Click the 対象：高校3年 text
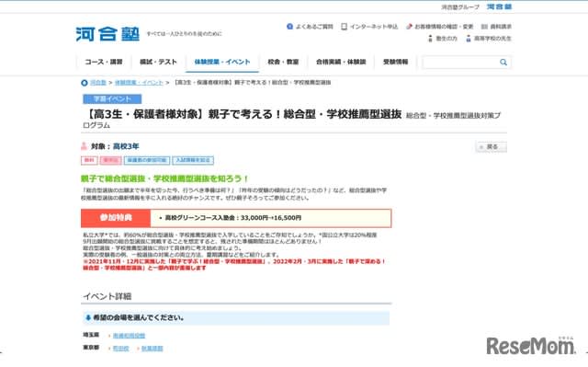Image resolution: width=588 pixels, height=367 pixels. point(115,146)
